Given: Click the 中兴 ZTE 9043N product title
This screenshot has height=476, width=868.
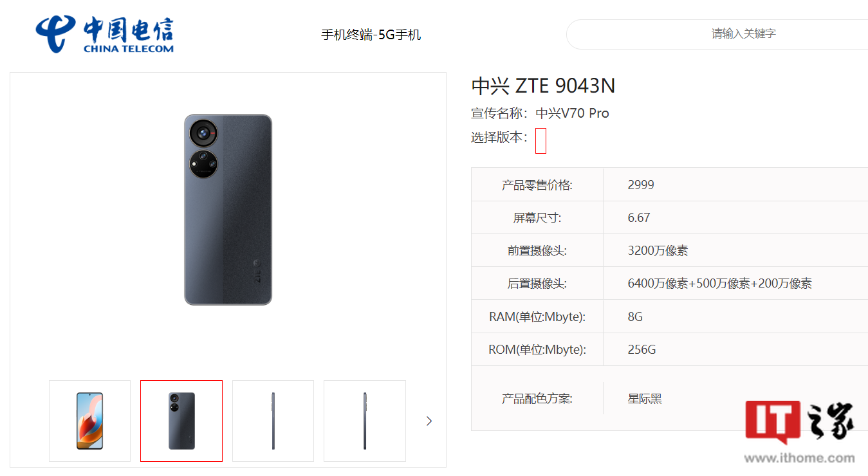Looking at the screenshot, I should (x=544, y=86).
